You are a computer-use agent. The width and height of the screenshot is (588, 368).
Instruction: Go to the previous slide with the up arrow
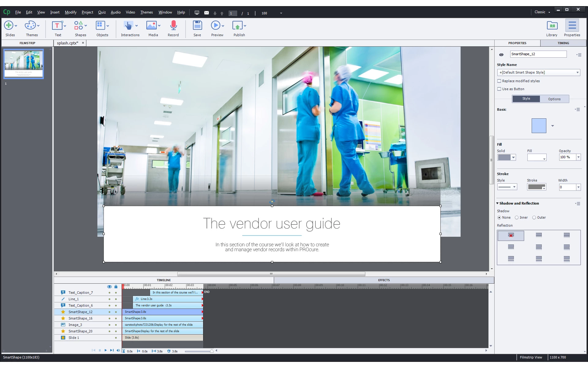[222, 13]
